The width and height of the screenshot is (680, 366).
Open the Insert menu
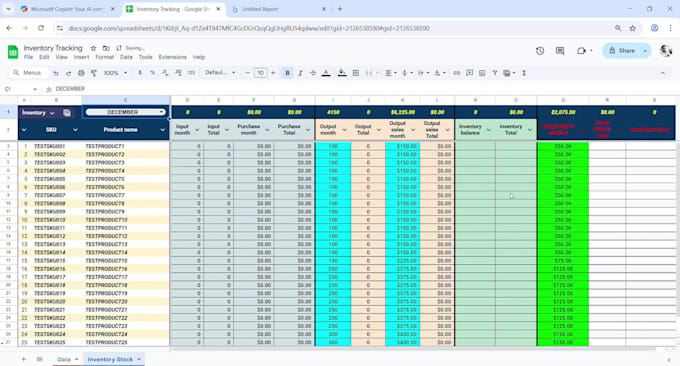(81, 57)
